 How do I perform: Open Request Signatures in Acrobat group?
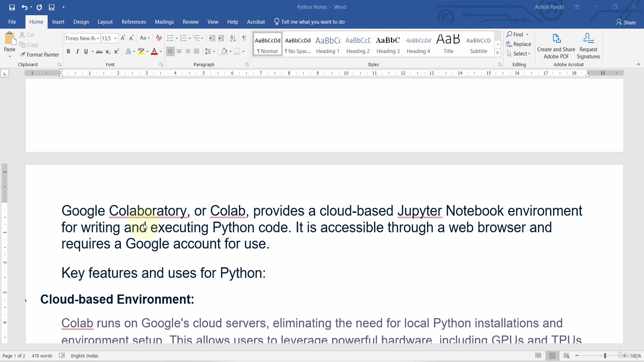click(588, 46)
